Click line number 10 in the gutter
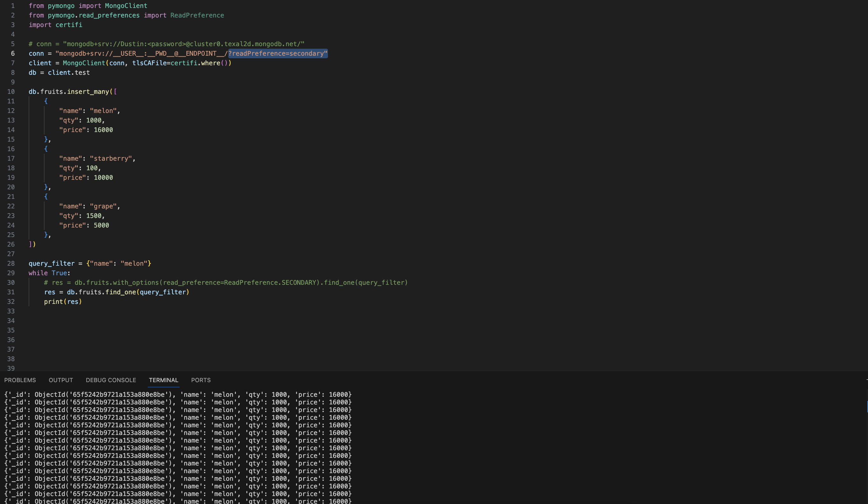 pos(11,92)
